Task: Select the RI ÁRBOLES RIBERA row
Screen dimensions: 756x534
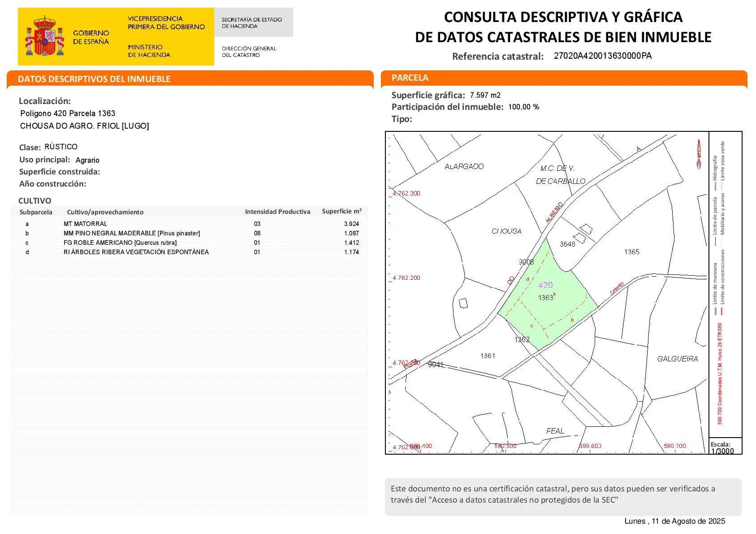Action: (189, 252)
